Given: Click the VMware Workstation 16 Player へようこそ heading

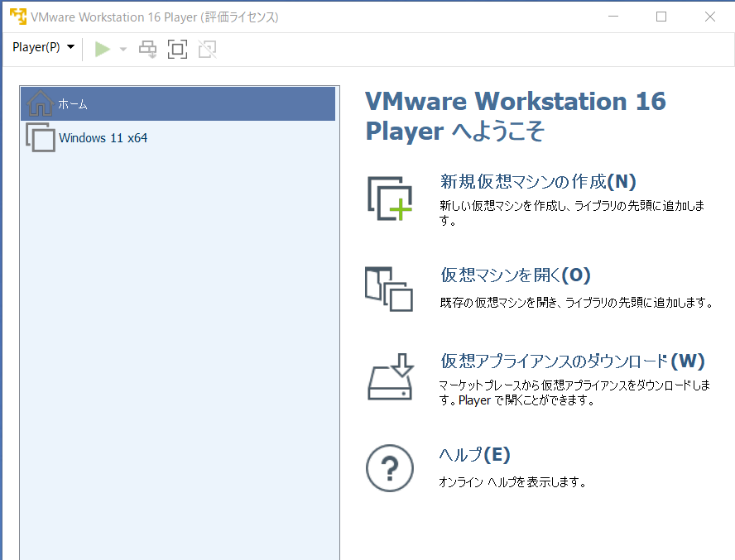Looking at the screenshot, I should [515, 116].
